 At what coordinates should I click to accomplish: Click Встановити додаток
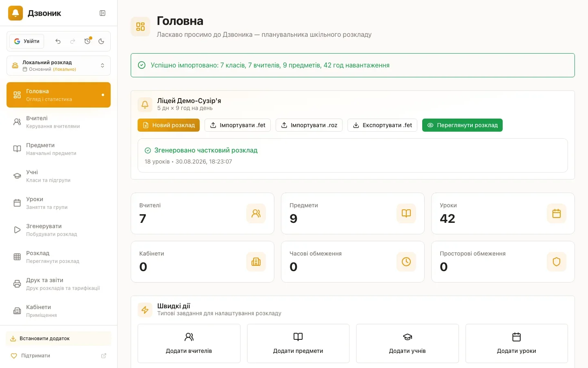(x=58, y=339)
